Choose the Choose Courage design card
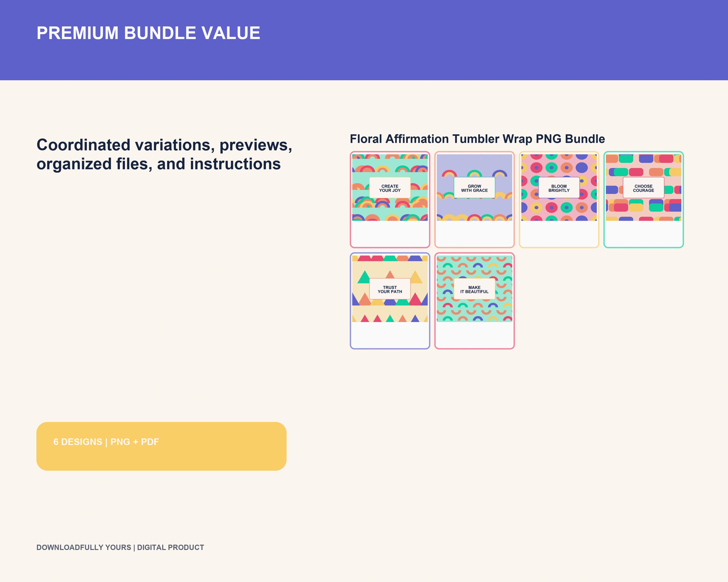The height and width of the screenshot is (582, 728). [x=644, y=199]
